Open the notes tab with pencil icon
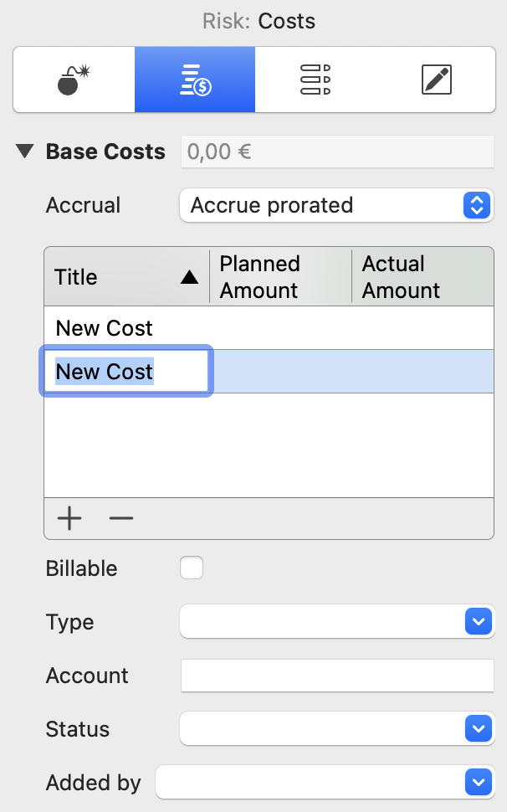 point(435,80)
